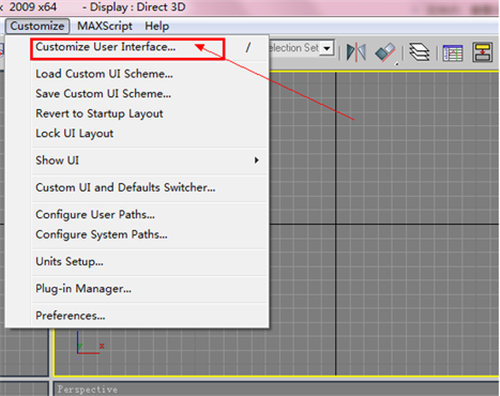Expand the Show UI submenu arrow

point(256,160)
